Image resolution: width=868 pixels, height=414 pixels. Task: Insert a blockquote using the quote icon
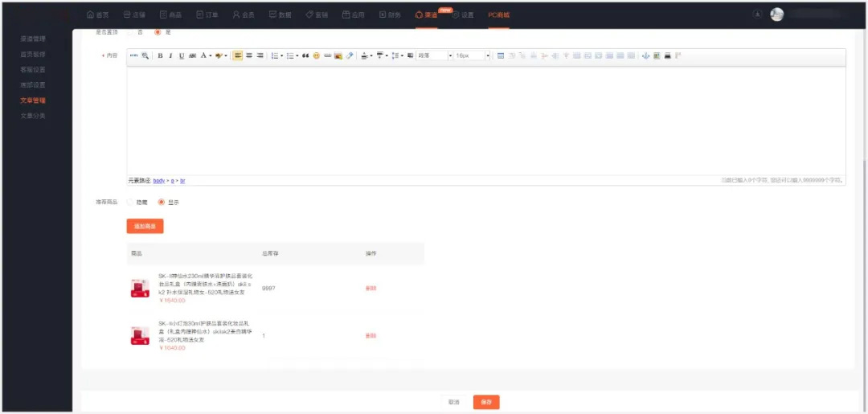tap(305, 55)
